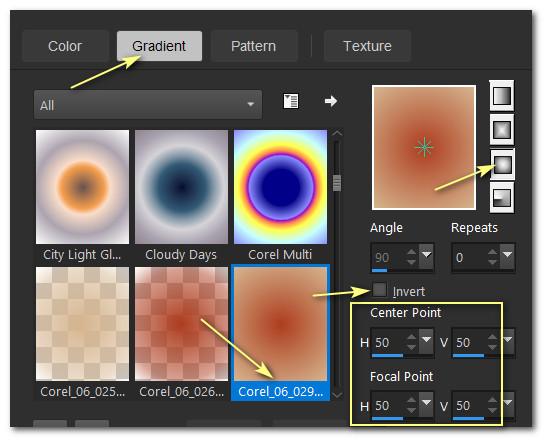Select the Cloudy Days gradient thumbnail

pos(181,187)
